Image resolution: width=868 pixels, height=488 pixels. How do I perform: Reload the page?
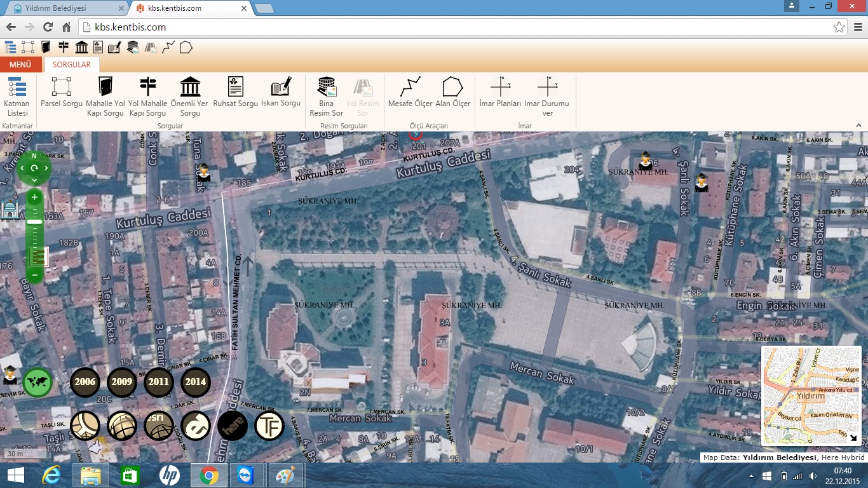[x=48, y=27]
